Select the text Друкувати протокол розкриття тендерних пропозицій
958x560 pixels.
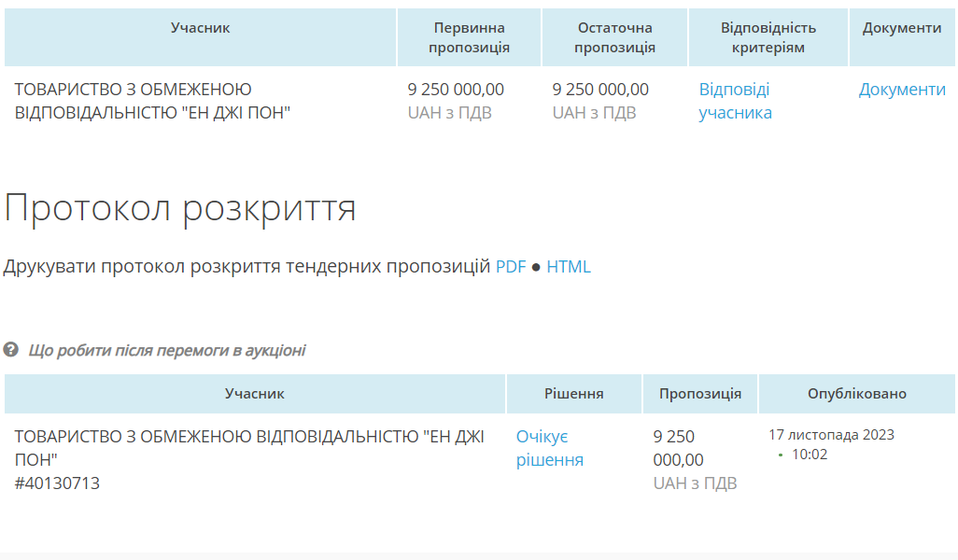tap(247, 267)
